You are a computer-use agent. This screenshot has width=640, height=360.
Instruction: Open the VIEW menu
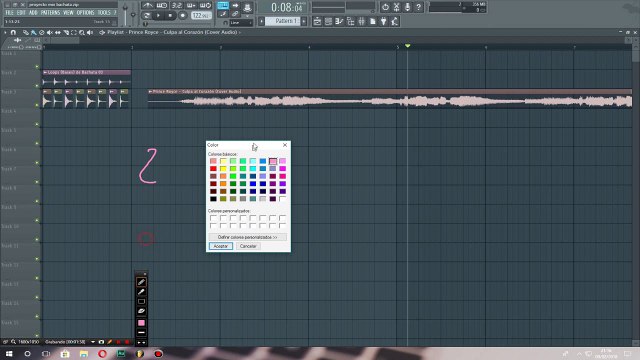point(68,13)
